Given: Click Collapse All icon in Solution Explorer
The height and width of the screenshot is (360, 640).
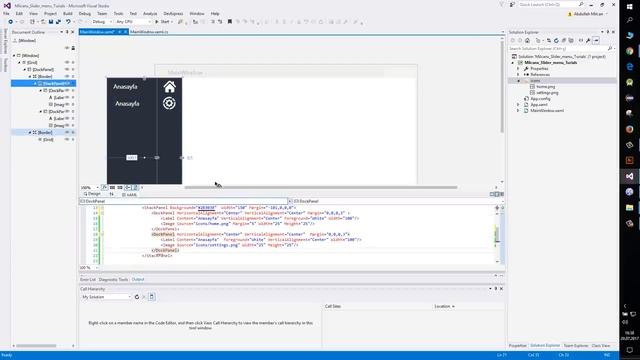Looking at the screenshot, I should (x=564, y=40).
